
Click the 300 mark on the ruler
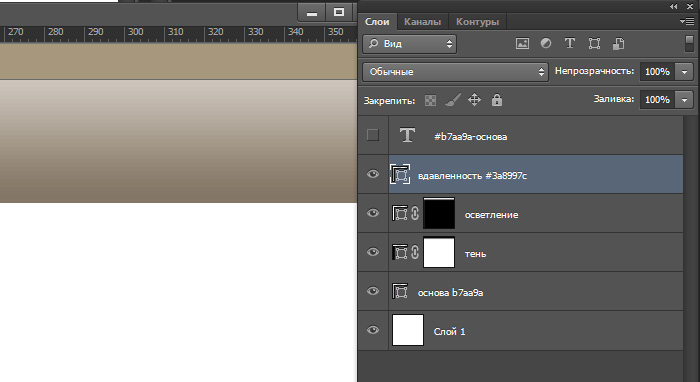click(136, 32)
